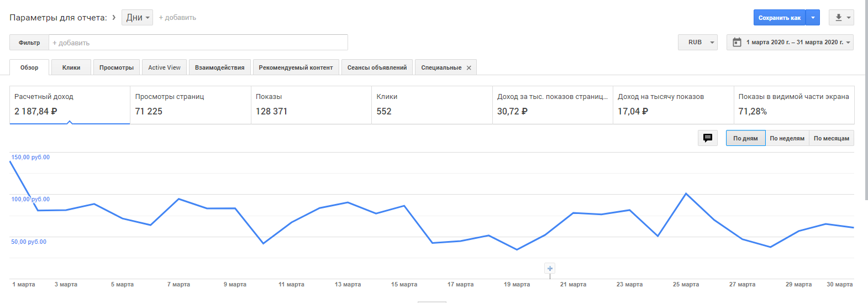Click the calendar icon in date range
Screen dimensions: 868x303
[737, 42]
